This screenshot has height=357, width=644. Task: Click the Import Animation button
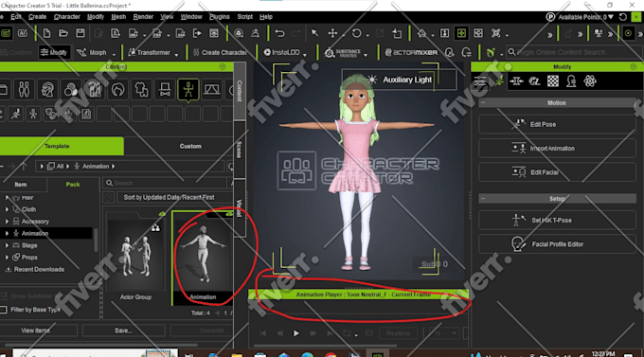click(x=557, y=149)
